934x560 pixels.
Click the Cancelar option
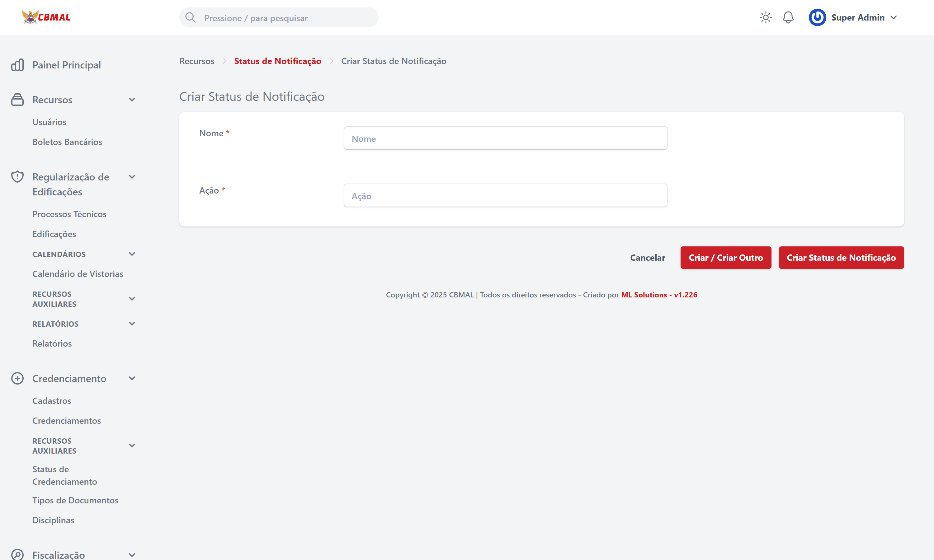tap(648, 257)
